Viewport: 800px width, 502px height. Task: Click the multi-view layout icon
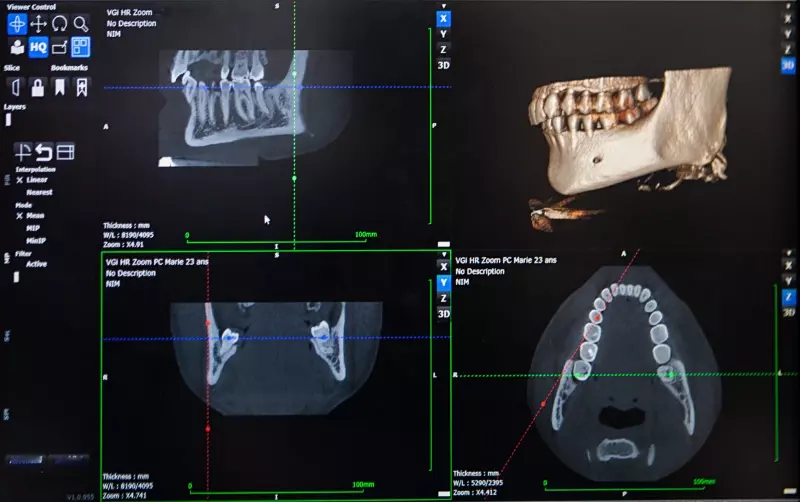tap(81, 47)
